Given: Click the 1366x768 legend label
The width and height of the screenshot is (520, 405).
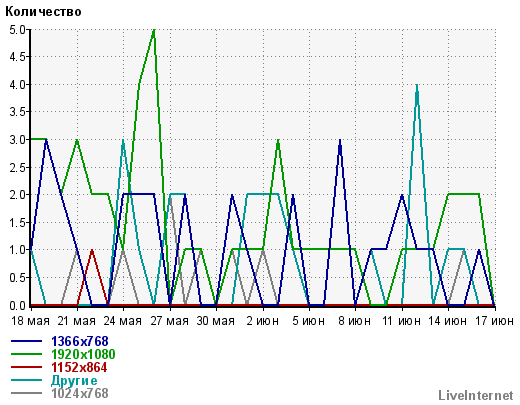Looking at the screenshot, I should click(80, 341).
